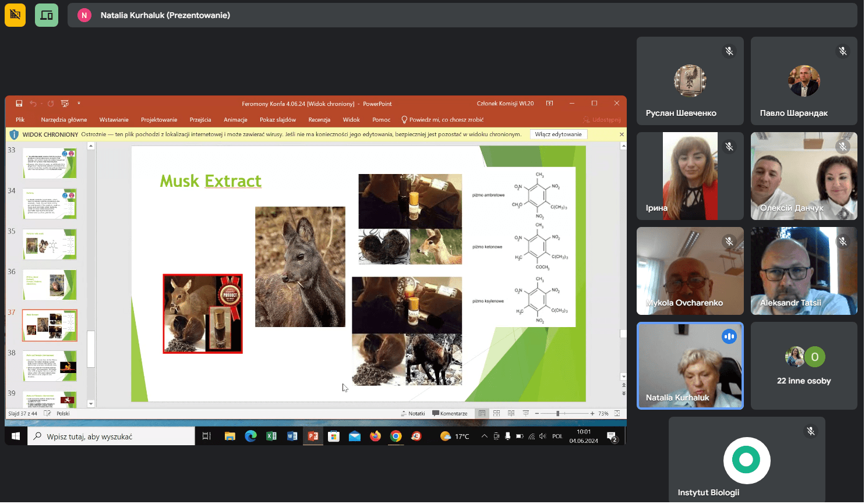
Task: Click the zoom out minus button
Action: [x=536, y=413]
